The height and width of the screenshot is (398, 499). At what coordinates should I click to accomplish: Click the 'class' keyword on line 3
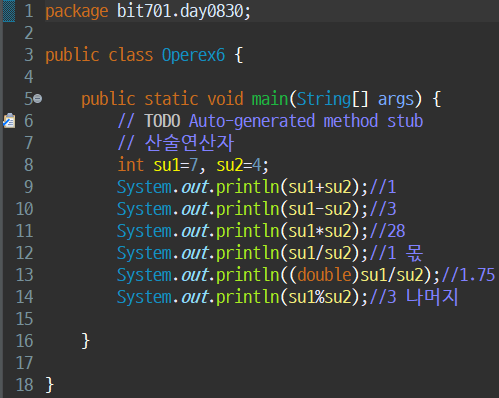tap(131, 55)
